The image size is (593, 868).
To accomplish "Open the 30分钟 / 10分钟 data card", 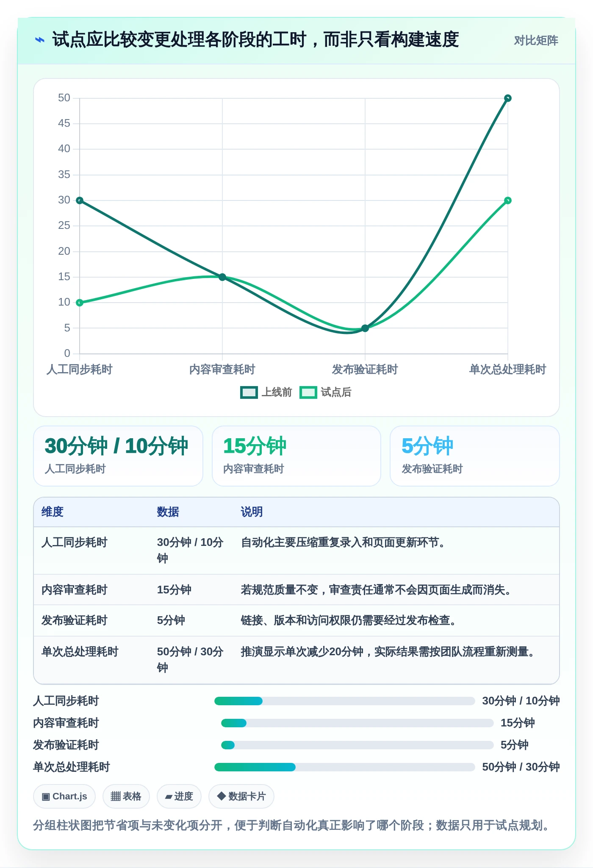I will [x=118, y=456].
